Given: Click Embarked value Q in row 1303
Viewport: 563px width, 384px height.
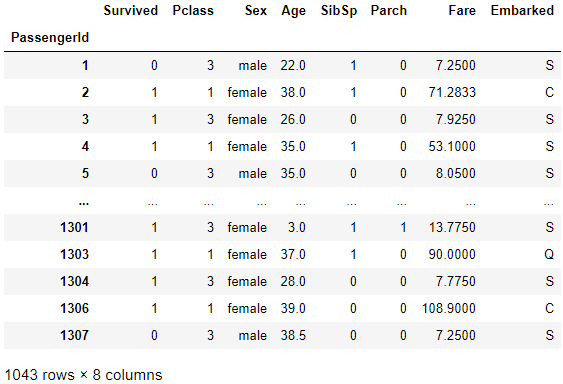Looking at the screenshot, I should coord(549,255).
